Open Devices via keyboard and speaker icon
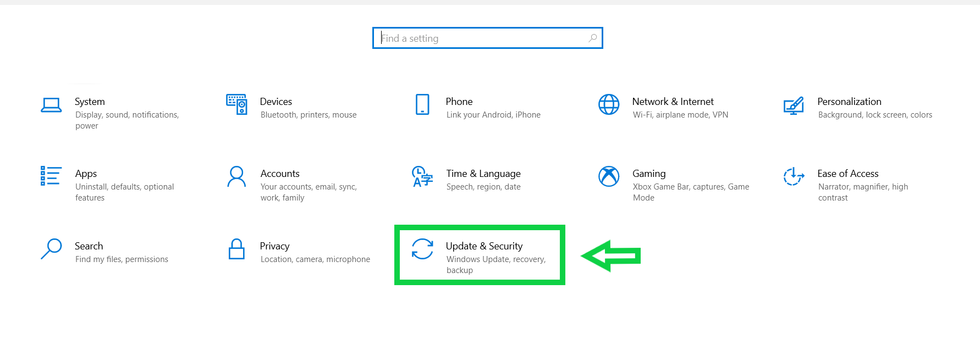 click(x=236, y=104)
